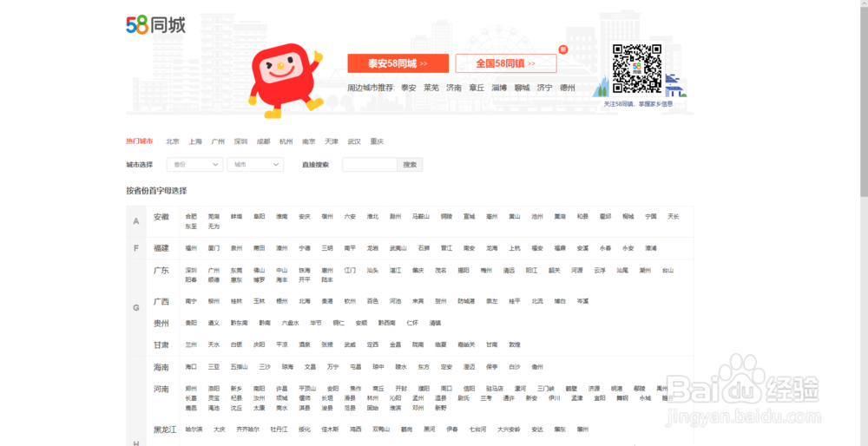Screen dimensions: 868x446
Task: Go to 六盘水 in the 贵州 row
Action: pyautogui.click(x=290, y=323)
